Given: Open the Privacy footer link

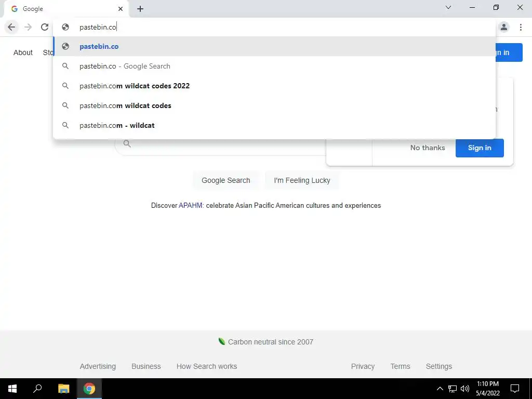Looking at the screenshot, I should (x=363, y=366).
